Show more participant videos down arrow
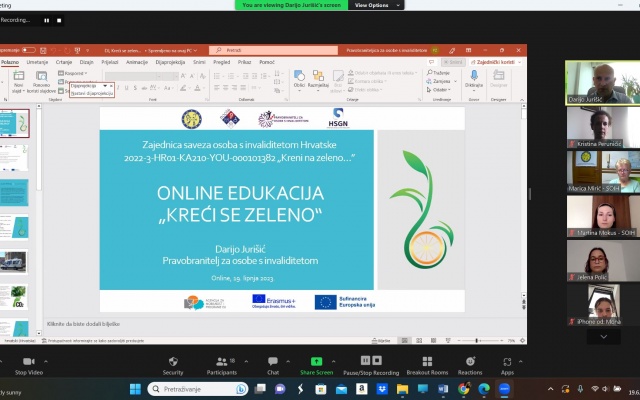Screen dimensions: 640x400 coord(604,337)
